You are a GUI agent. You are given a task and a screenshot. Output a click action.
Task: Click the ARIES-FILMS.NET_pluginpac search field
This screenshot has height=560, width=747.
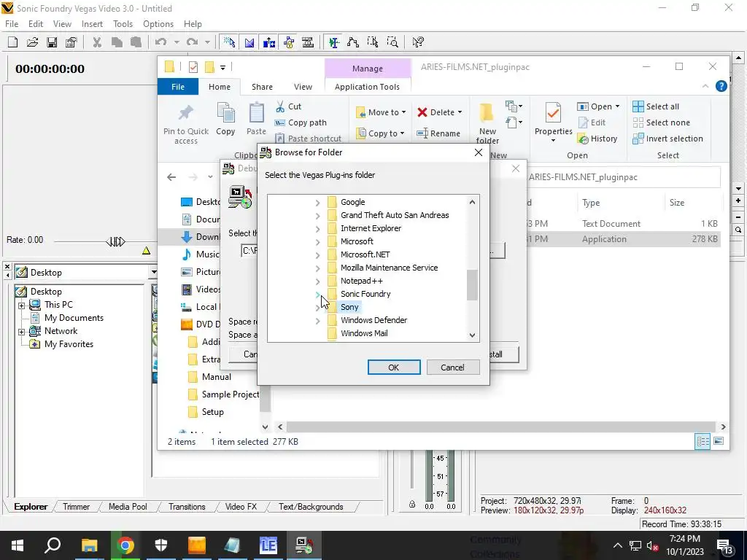(624, 177)
